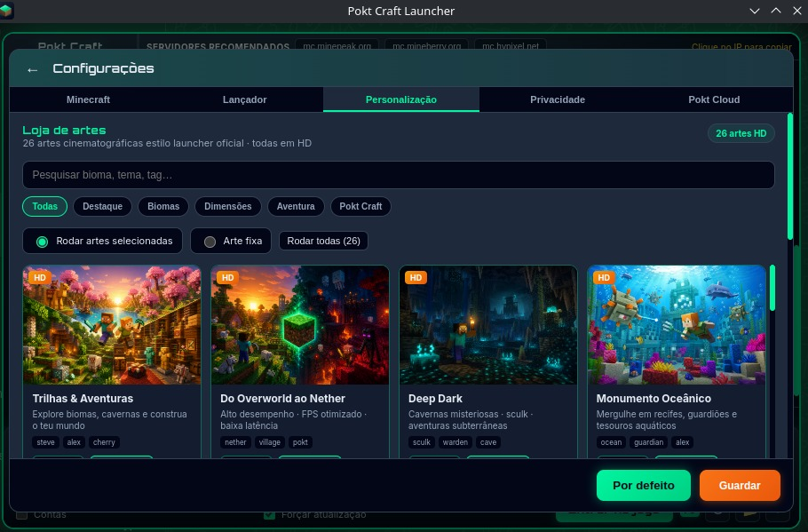Image resolution: width=808 pixels, height=532 pixels.
Task: Open the Do Overworld ao Nether thumbnail
Action: click(x=300, y=325)
